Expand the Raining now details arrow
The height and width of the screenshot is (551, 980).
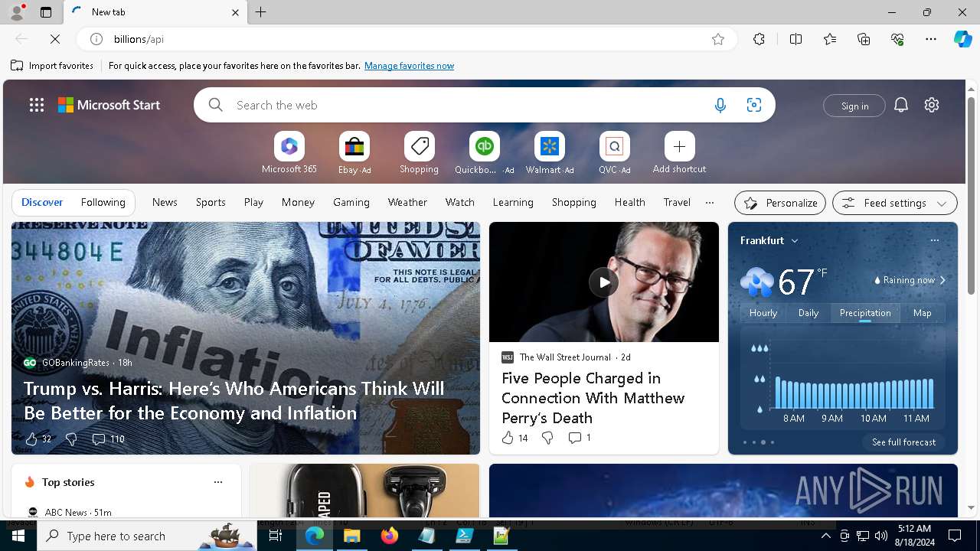click(942, 280)
